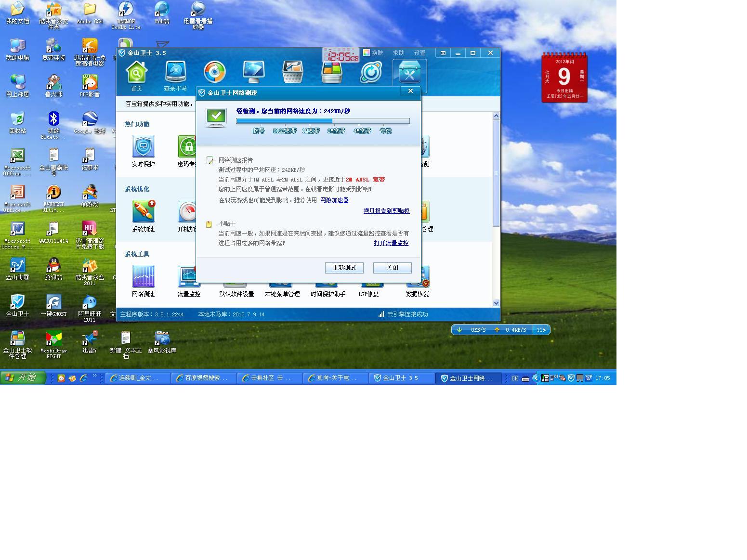Select the 数据恢复 icon in 系统工具
Screen dimensions: 747x560
(x=418, y=276)
